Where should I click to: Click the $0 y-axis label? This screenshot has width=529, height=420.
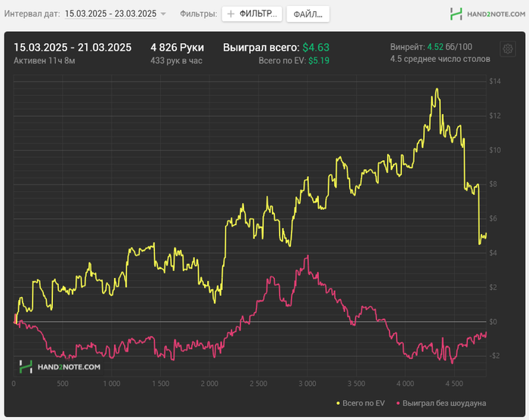click(493, 322)
